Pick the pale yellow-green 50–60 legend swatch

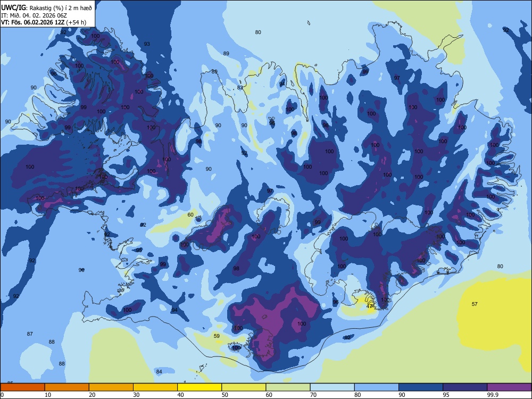point(244,387)
